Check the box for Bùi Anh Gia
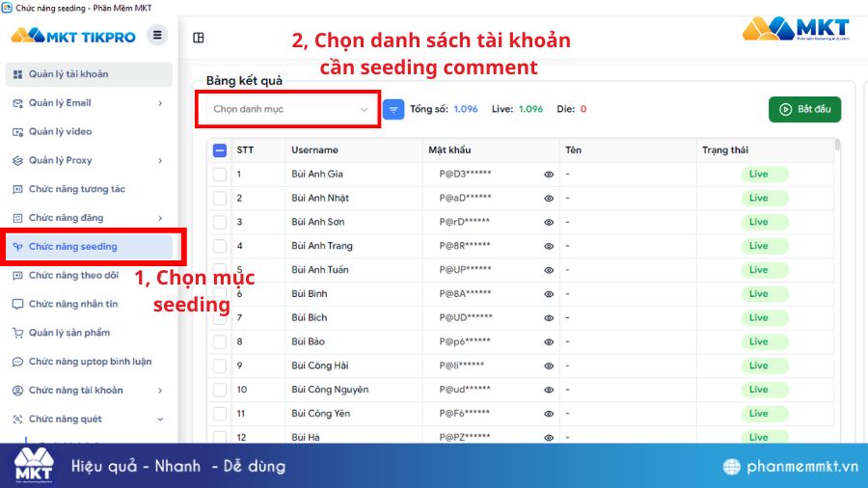 point(220,175)
